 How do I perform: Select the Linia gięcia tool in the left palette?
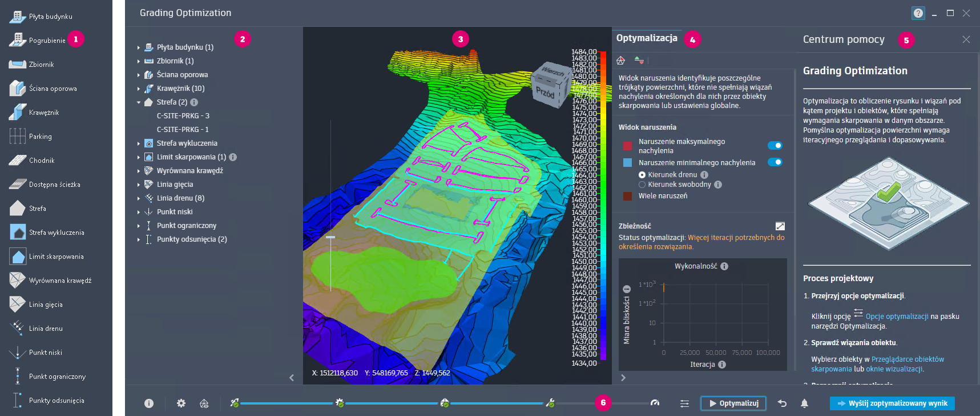pos(36,305)
